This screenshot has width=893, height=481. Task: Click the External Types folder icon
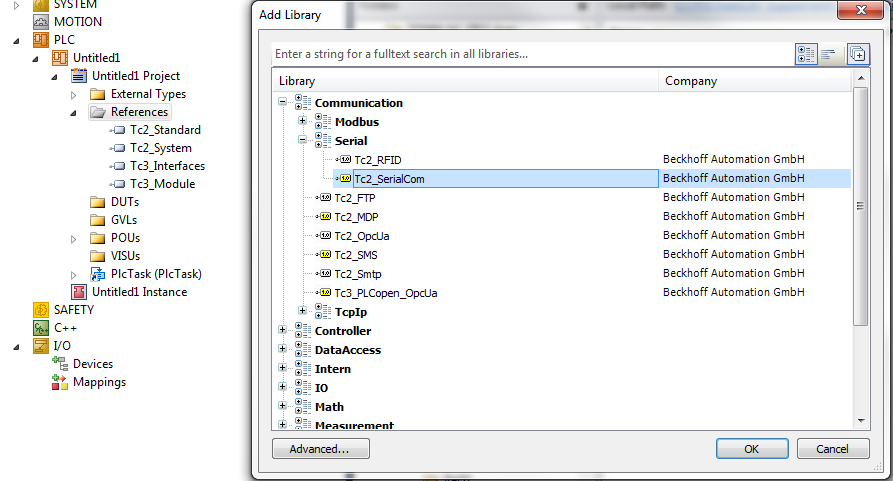[x=98, y=94]
